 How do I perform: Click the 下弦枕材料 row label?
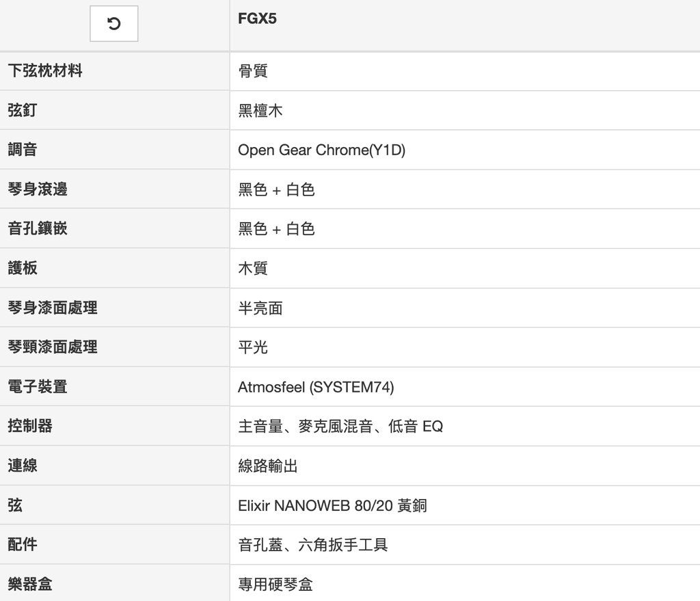point(45,70)
